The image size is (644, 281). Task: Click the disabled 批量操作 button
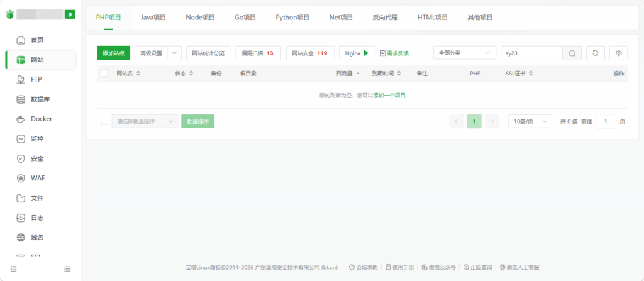point(198,121)
